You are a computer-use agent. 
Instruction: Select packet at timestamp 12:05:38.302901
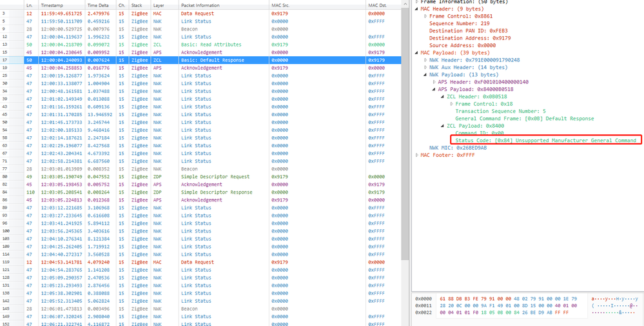[x=200, y=293]
